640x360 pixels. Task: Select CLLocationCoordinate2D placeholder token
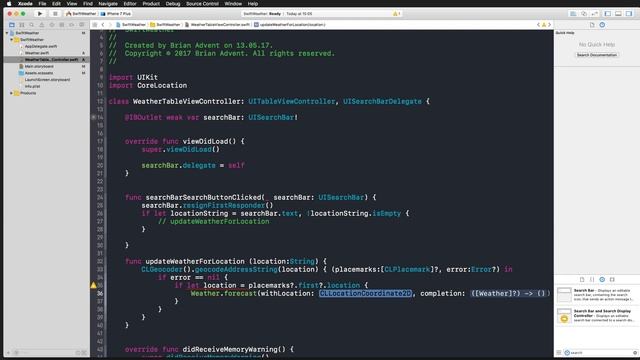365,293
